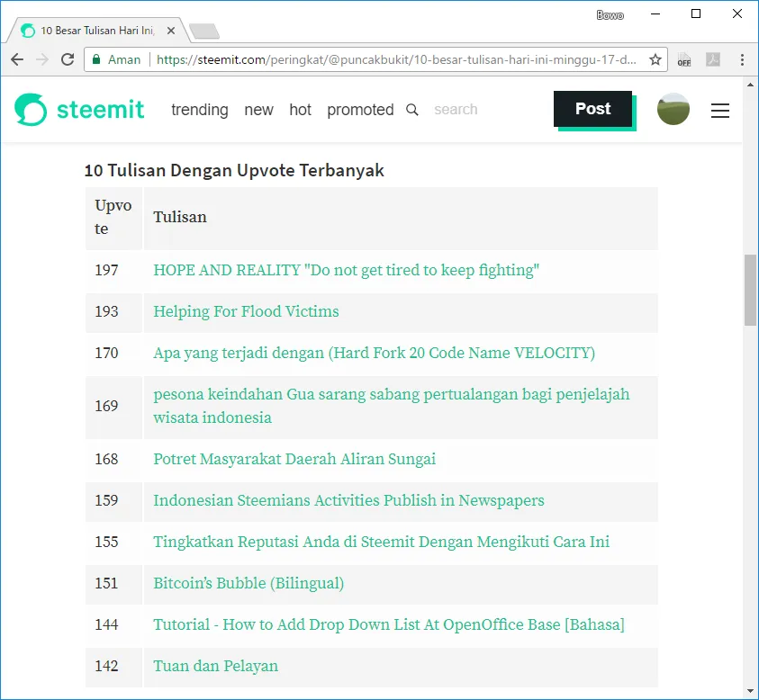Image resolution: width=759 pixels, height=700 pixels.
Task: Open 'Bitcoin's Bubble (Bilingual)' link
Action: 248,583
